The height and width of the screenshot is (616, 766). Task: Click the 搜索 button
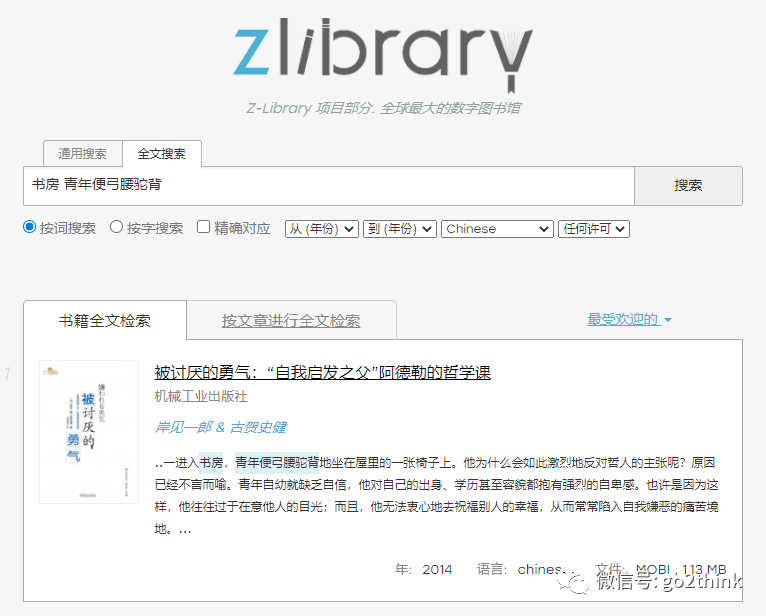coord(688,186)
